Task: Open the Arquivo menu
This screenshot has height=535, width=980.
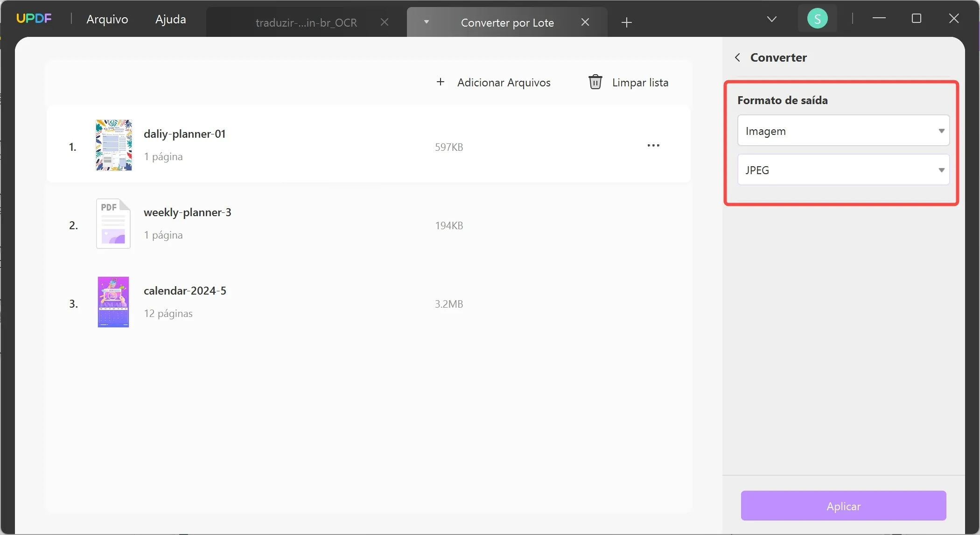Action: point(107,19)
